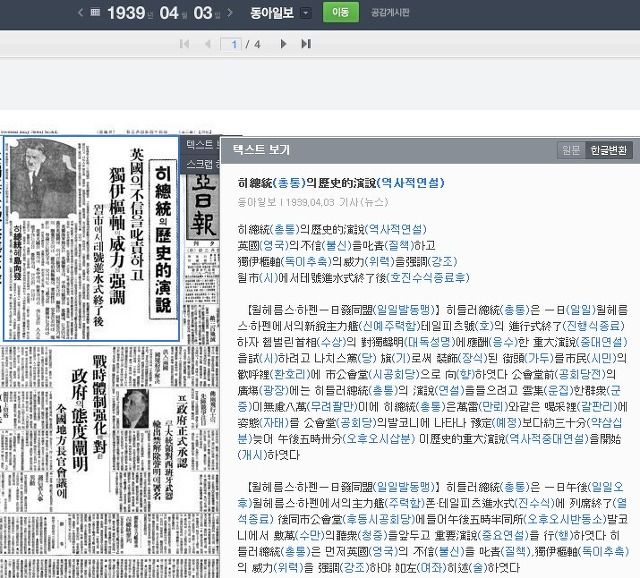Select the month 04 in date header
The image size is (640, 578).
[x=169, y=13]
